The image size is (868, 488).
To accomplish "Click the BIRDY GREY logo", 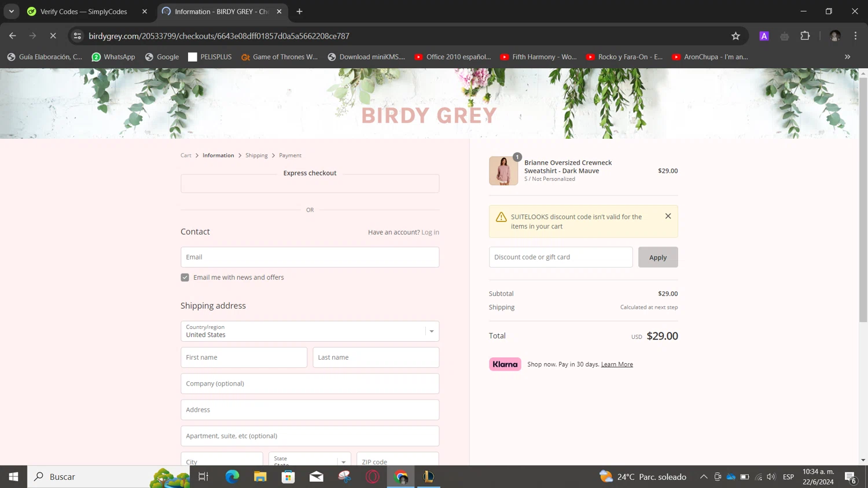I will click(429, 116).
